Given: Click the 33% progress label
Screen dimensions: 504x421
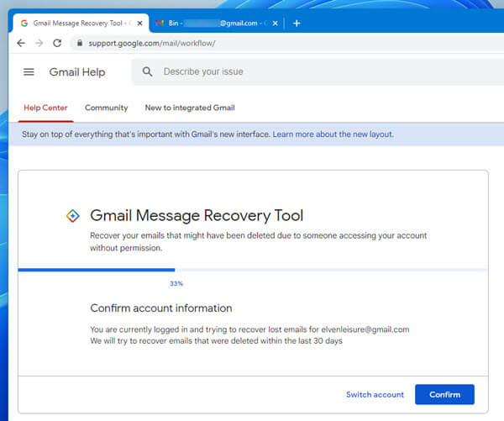Looking at the screenshot, I should [176, 283].
